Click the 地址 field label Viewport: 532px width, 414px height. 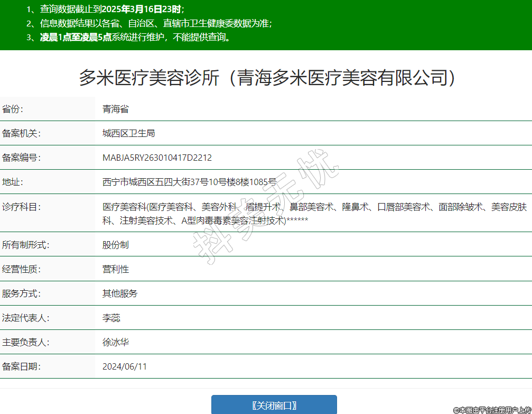pos(13,182)
